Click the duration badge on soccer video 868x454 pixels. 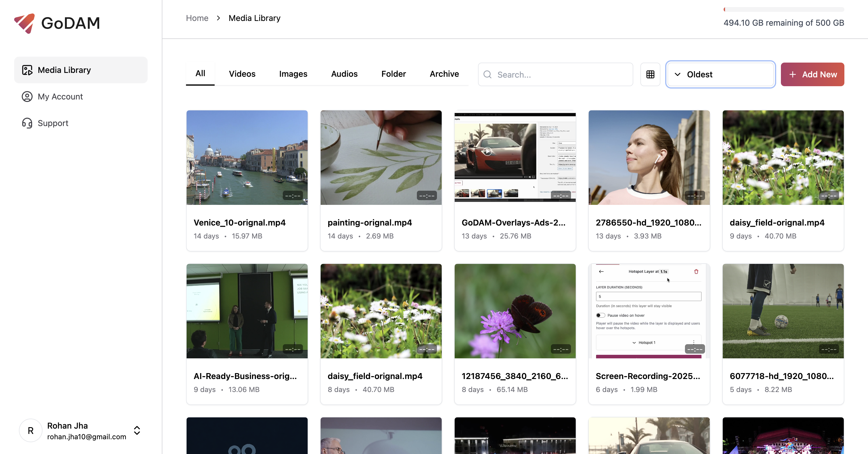[x=829, y=349]
